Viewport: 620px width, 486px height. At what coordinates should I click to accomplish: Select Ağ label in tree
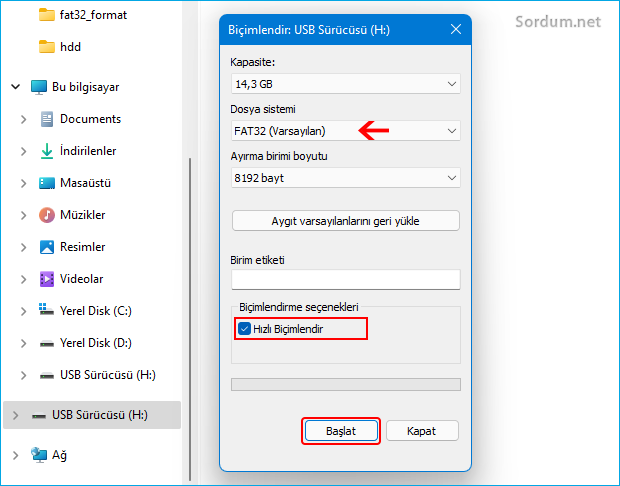(x=59, y=456)
